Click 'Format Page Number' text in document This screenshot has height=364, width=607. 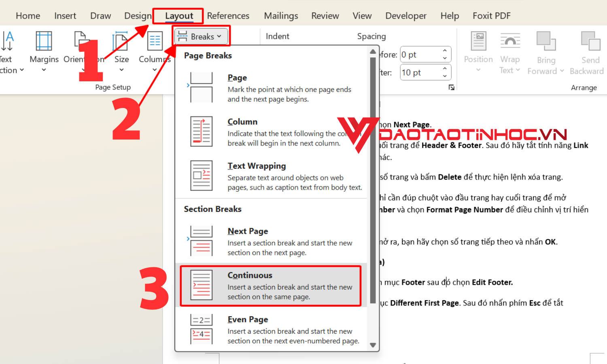[x=465, y=210]
